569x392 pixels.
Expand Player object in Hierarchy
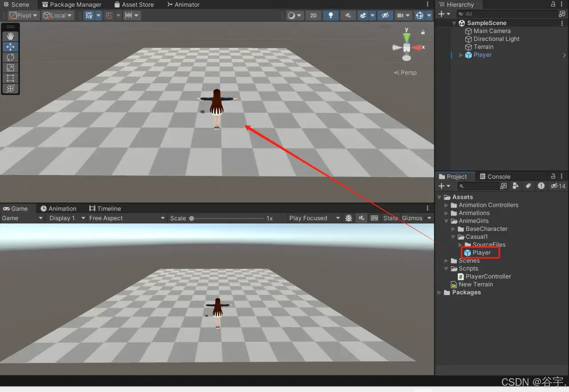pos(461,55)
